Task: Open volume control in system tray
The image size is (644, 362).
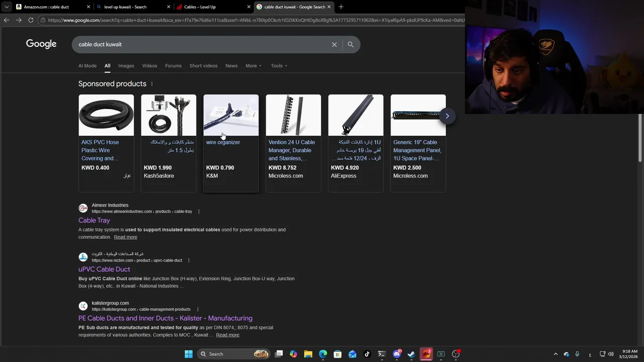Action: point(611,354)
